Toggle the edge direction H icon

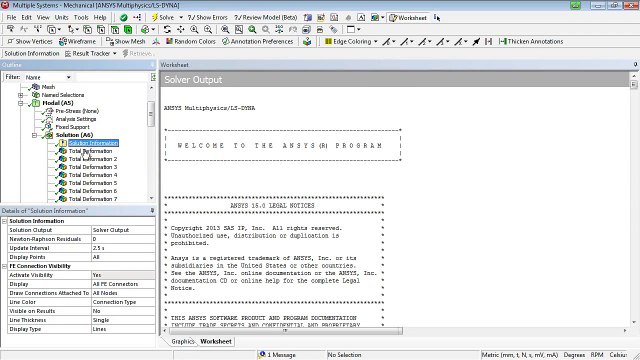tap(488, 41)
